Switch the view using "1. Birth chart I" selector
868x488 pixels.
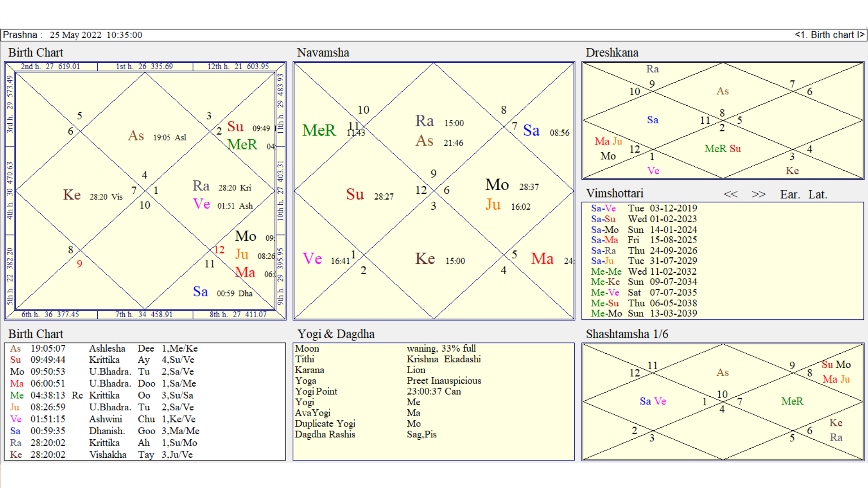pyautogui.click(x=831, y=35)
